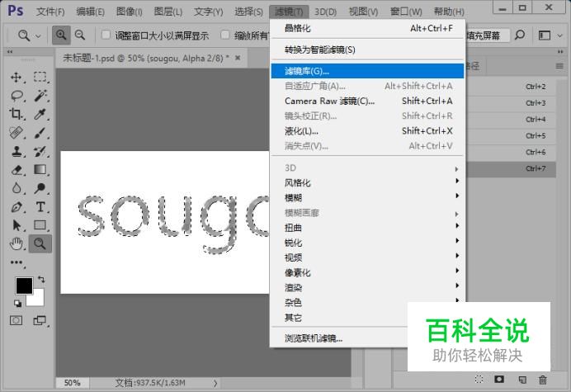The width and height of the screenshot is (571, 392).
Task: Open the Image menu
Action: coord(130,12)
